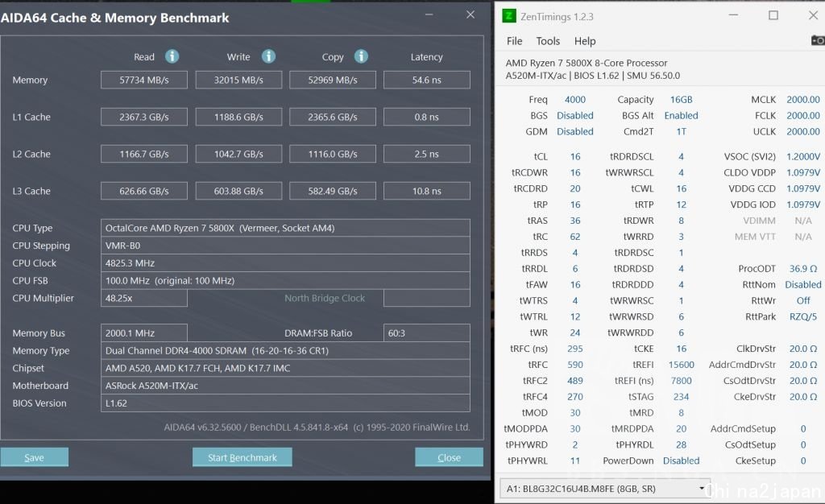The height and width of the screenshot is (504, 825).
Task: Click the info icon beside Write
Action: (268, 56)
